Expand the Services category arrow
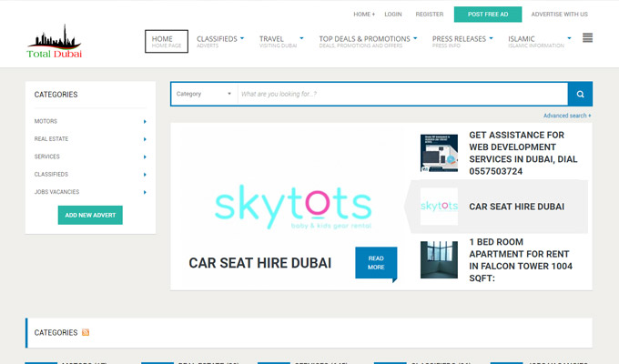Image resolution: width=619 pixels, height=364 pixels. tap(145, 157)
